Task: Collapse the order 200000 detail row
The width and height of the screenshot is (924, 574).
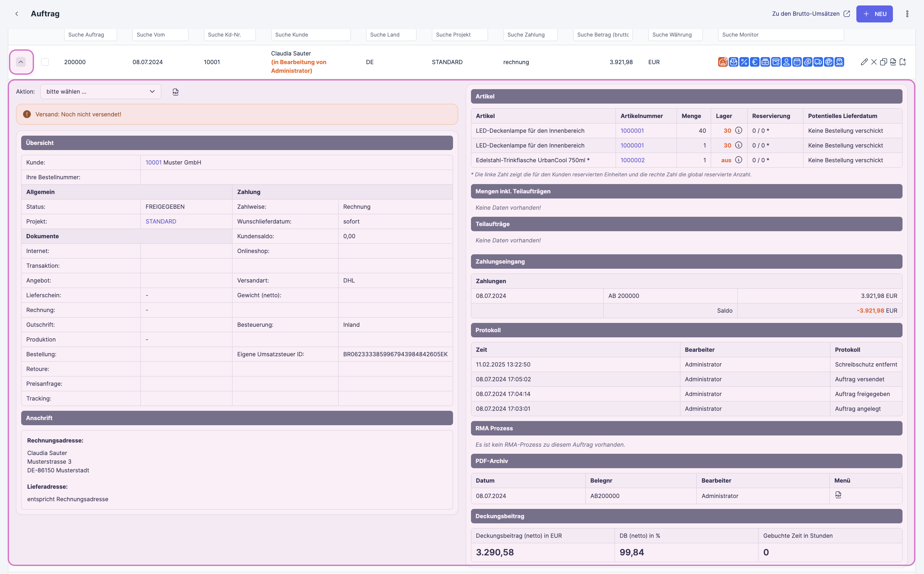Action: (21, 62)
